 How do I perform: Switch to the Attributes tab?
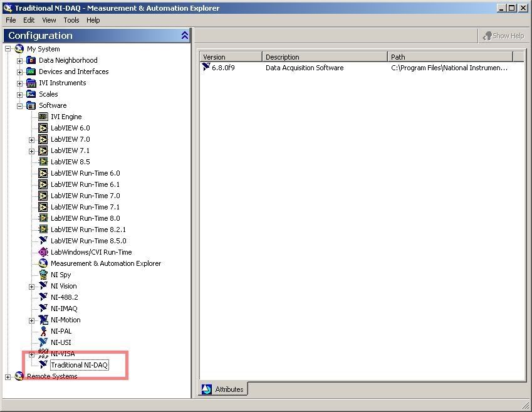(223, 389)
